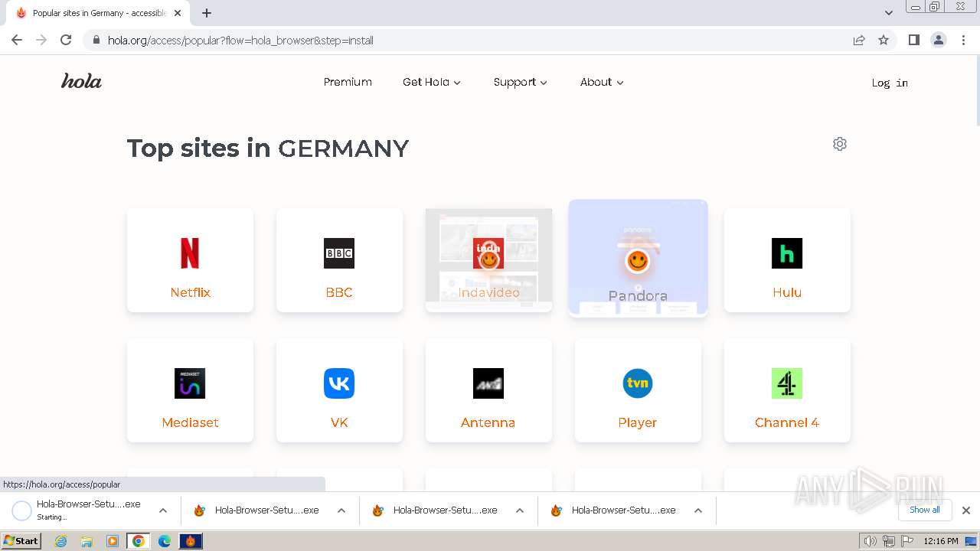Expand the Support menu
Image resolution: width=980 pixels, height=551 pixels.
click(521, 82)
